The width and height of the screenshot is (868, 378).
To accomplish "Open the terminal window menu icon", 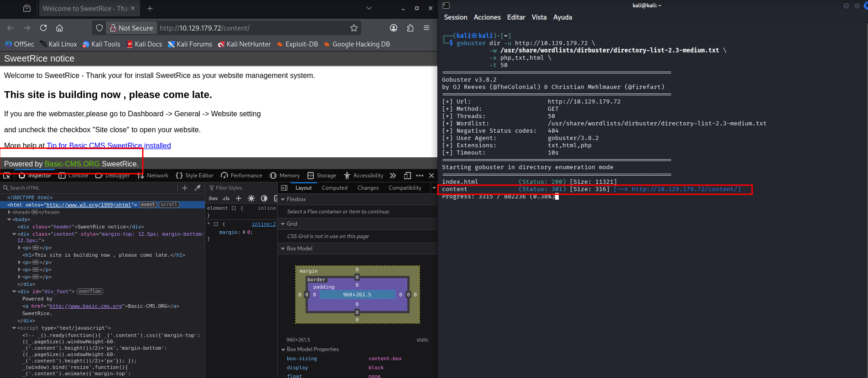I will [x=446, y=5].
